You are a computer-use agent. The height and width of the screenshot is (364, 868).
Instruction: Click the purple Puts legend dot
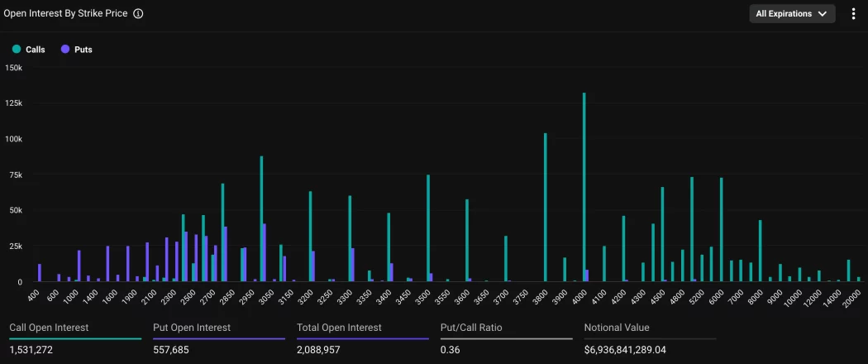[65, 50]
